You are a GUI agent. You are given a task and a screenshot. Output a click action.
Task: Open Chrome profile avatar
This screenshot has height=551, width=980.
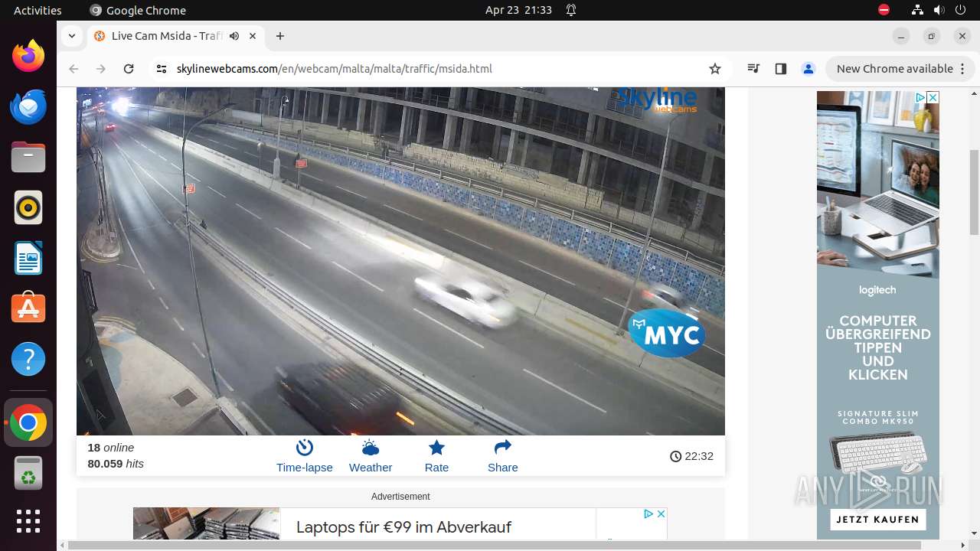point(808,69)
